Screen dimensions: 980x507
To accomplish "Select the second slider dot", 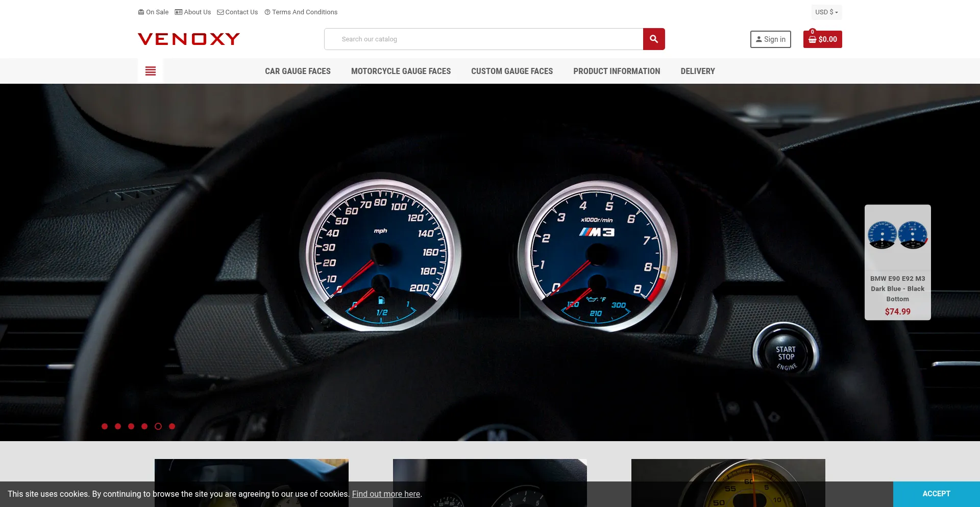I will pyautogui.click(x=118, y=426).
